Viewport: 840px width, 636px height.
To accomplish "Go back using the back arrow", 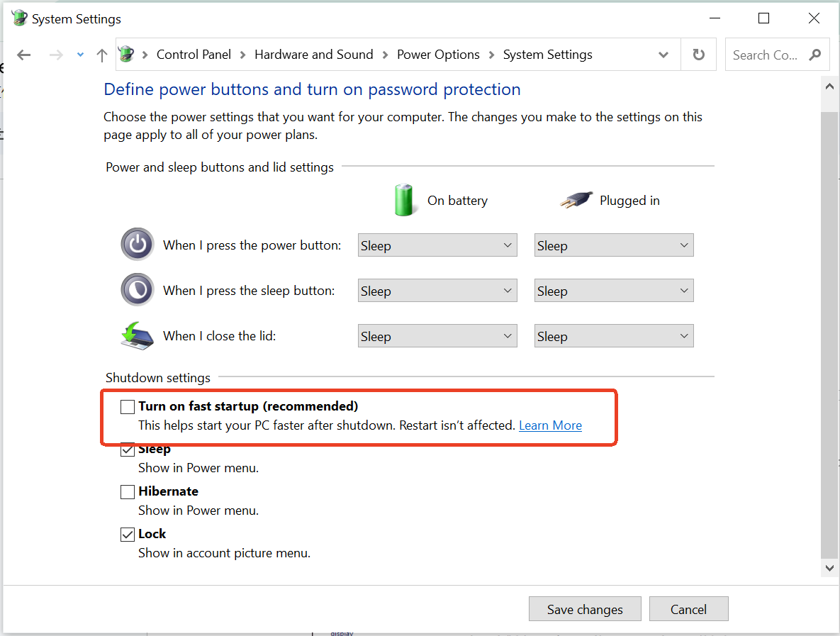I will (23, 55).
